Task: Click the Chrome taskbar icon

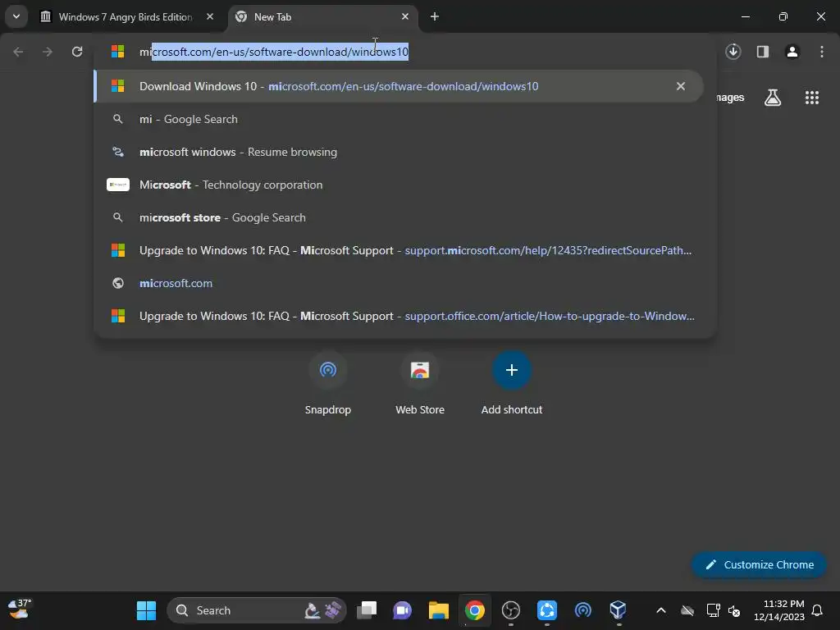Action: tap(475, 610)
